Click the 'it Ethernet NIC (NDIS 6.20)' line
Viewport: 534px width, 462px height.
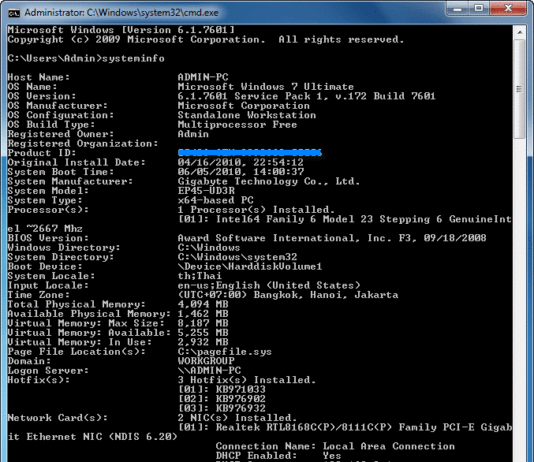click(92, 437)
